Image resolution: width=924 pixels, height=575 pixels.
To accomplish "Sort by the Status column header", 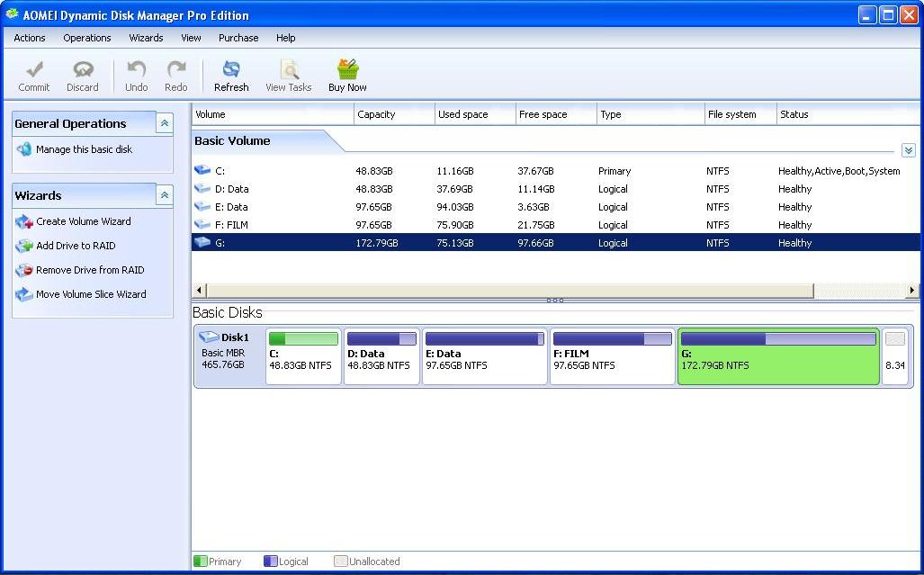I will pos(848,114).
